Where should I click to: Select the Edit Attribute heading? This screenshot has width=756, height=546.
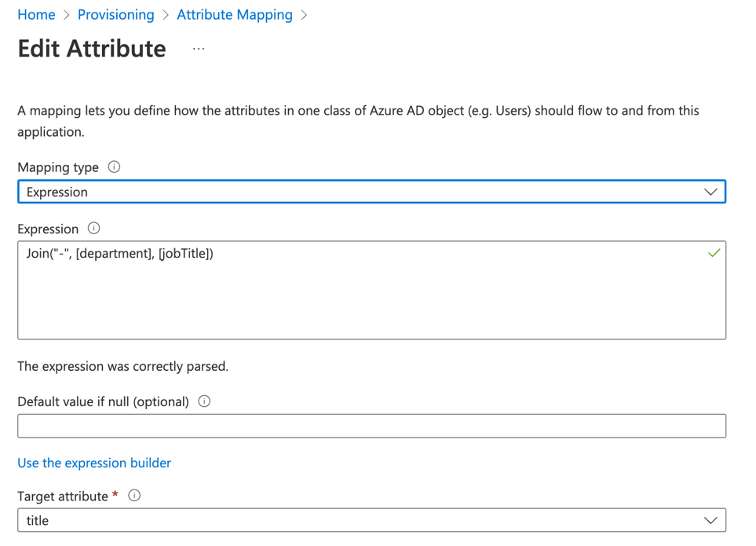click(91, 48)
